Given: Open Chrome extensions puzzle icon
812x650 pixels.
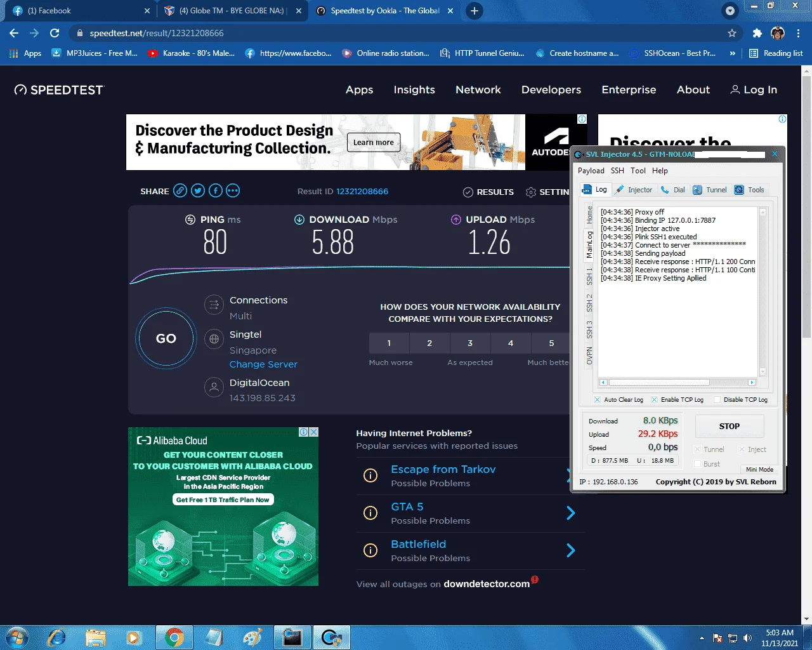Looking at the screenshot, I should [757, 33].
